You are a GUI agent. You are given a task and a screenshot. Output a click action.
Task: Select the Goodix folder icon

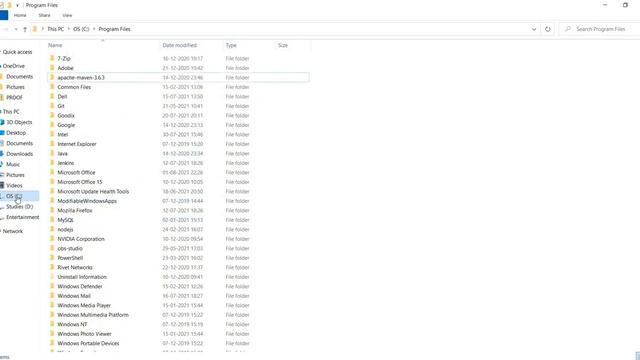pos(52,116)
